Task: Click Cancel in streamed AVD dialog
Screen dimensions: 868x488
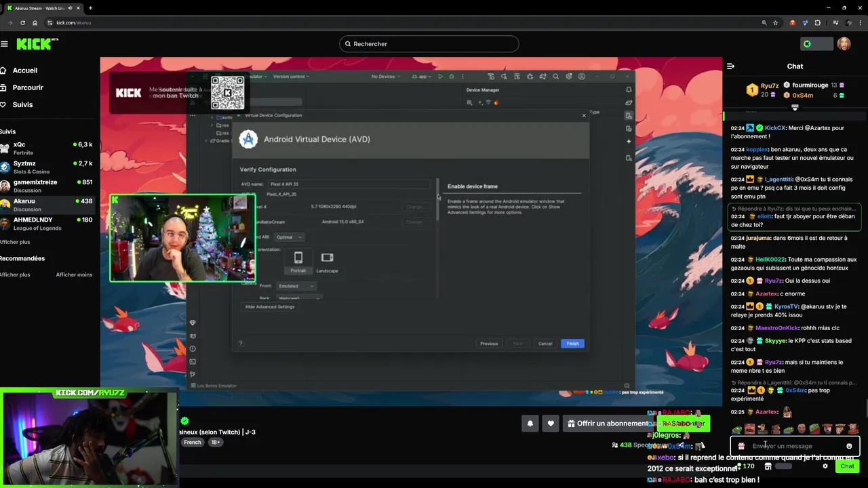Action: (x=545, y=344)
